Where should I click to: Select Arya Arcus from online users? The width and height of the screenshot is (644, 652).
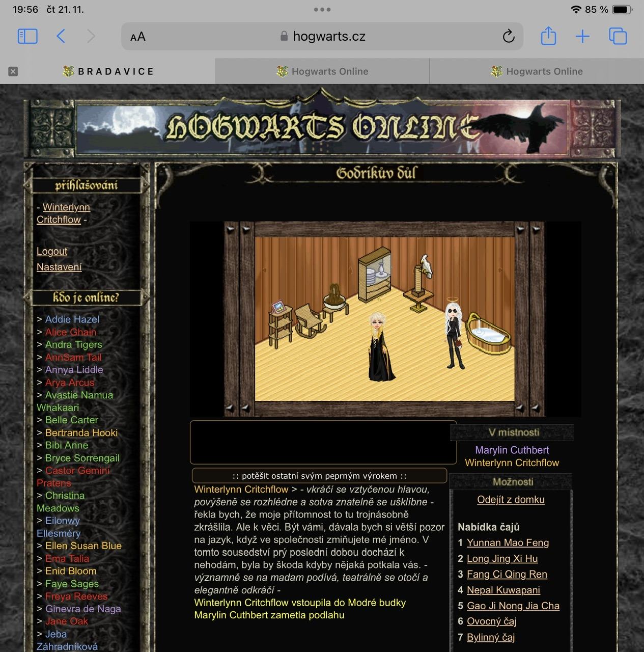pos(70,383)
